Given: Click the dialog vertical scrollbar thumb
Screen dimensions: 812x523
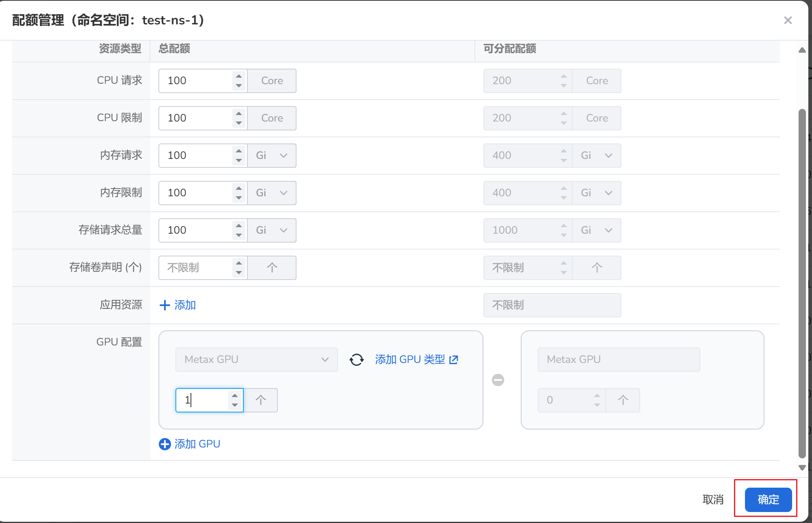Looking at the screenshot, I should click(x=802, y=283).
